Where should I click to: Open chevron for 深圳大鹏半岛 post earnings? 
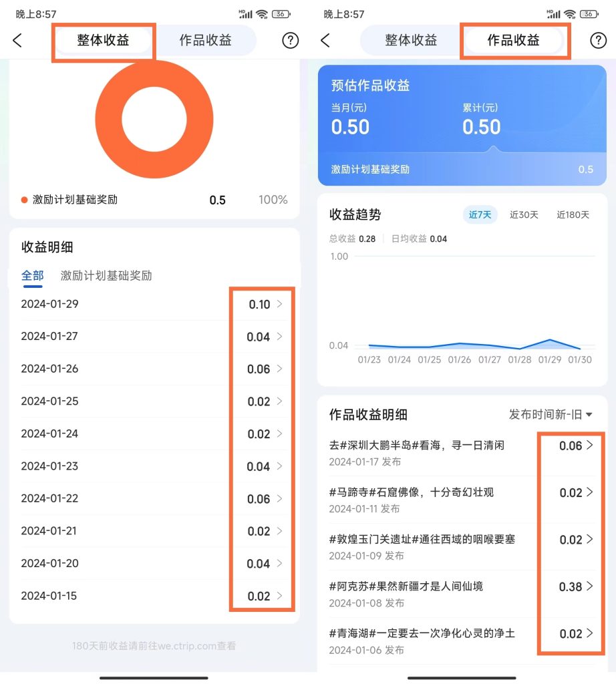[x=590, y=445]
